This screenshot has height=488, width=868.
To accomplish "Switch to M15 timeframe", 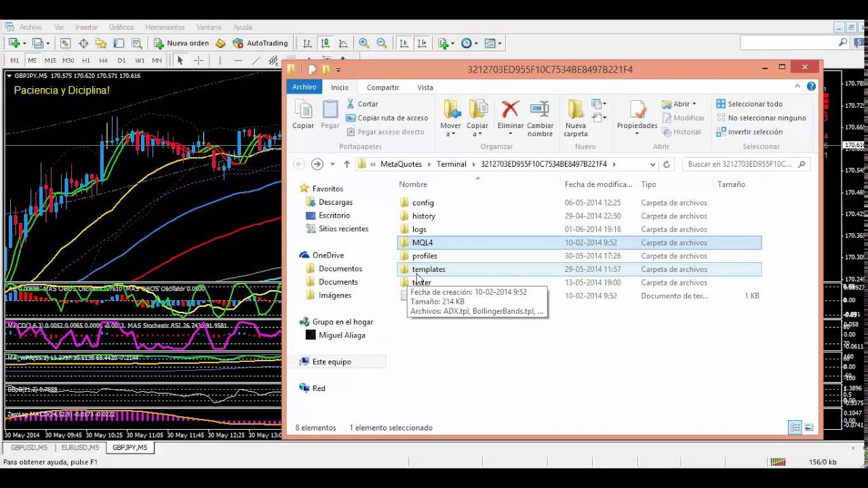I will coord(50,60).
